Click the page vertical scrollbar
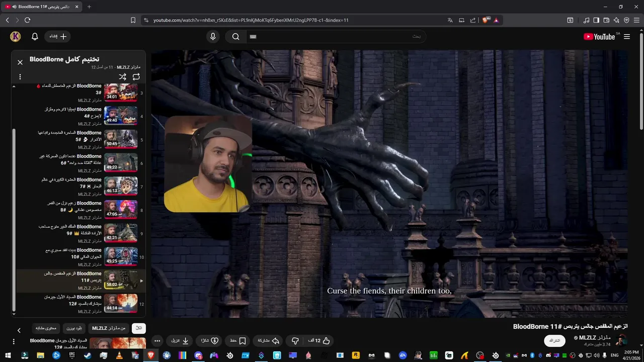The width and height of the screenshot is (644, 362). point(641,80)
